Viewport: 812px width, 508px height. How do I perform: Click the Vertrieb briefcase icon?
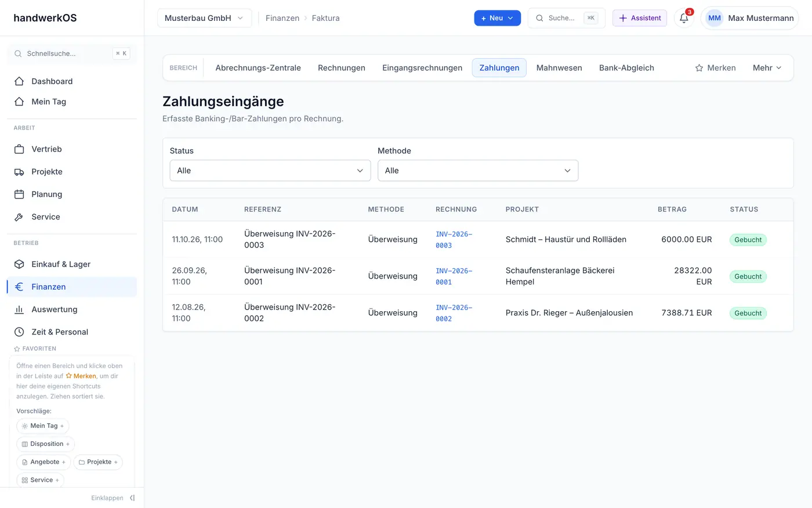pyautogui.click(x=19, y=149)
